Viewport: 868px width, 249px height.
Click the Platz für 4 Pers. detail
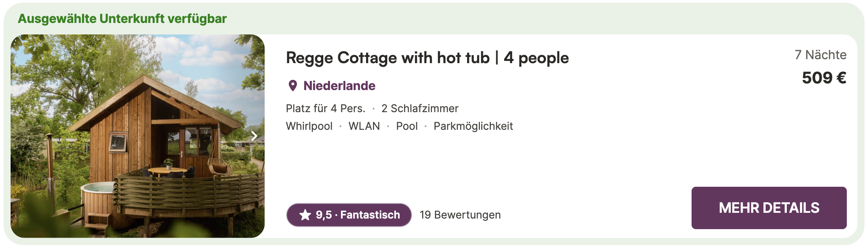point(325,109)
